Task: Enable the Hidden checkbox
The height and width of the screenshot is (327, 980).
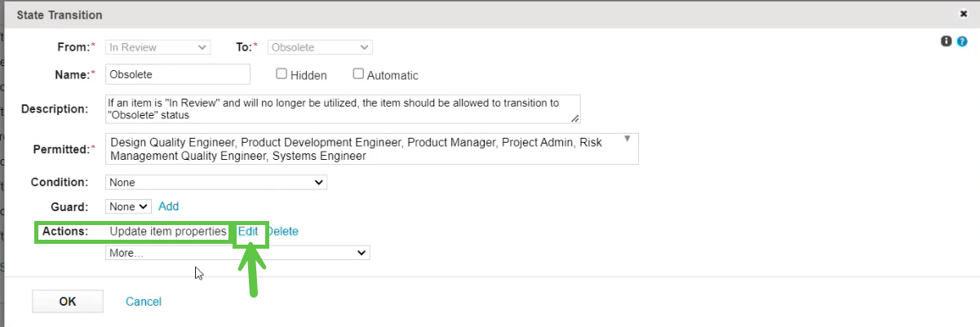Action: click(282, 74)
